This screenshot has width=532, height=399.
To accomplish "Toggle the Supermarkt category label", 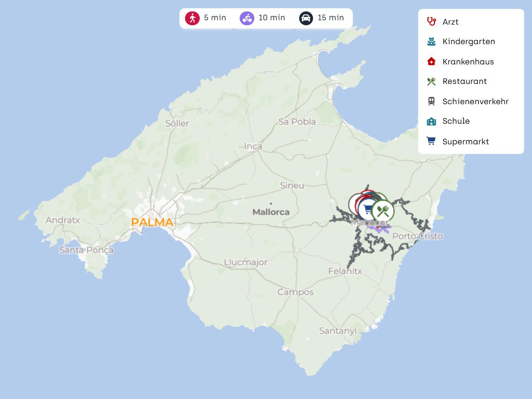I will [x=465, y=141].
